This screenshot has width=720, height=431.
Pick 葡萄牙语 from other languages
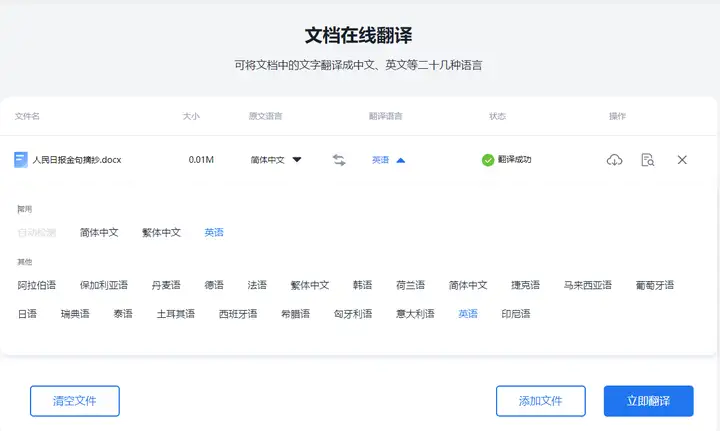pyautogui.click(x=654, y=285)
